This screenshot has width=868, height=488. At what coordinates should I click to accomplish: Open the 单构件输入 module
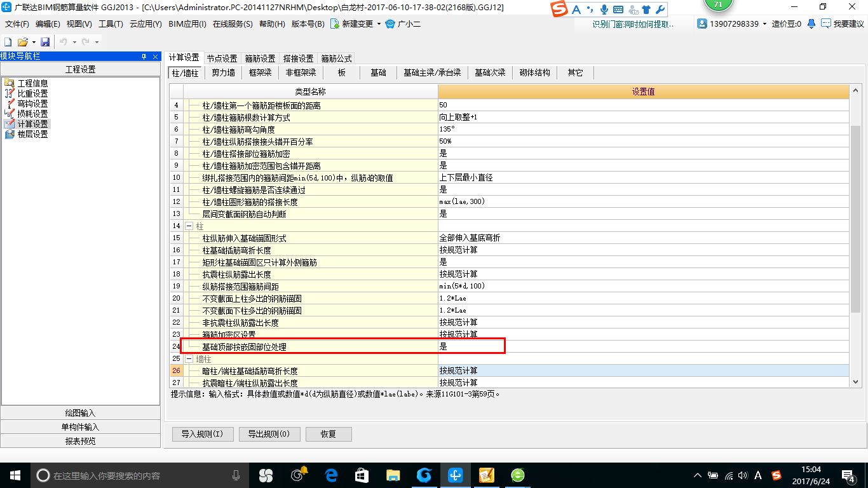coord(81,427)
